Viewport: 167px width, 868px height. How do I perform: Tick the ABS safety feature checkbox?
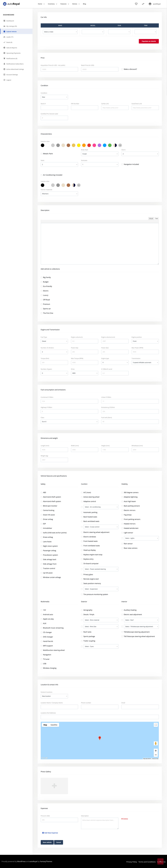(41, 493)
